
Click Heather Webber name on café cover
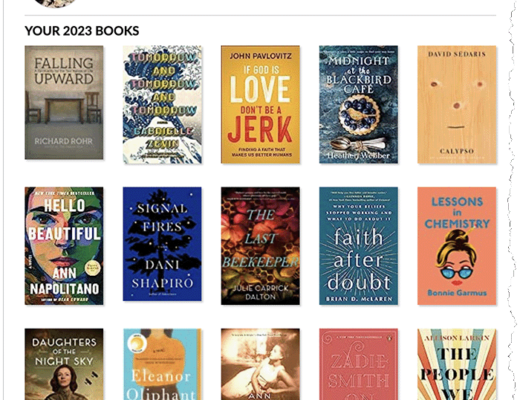[358, 155]
